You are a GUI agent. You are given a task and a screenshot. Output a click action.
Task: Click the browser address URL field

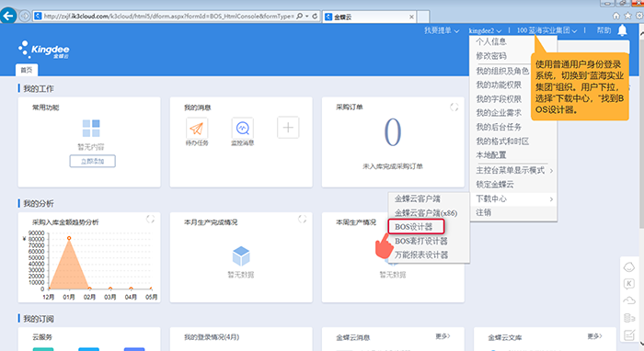(168, 16)
